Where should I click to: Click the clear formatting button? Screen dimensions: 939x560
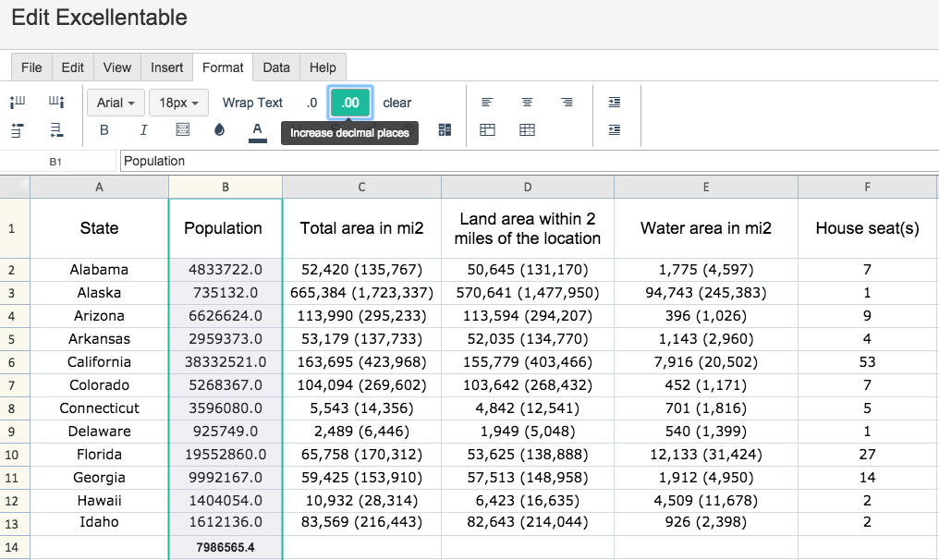coord(397,103)
